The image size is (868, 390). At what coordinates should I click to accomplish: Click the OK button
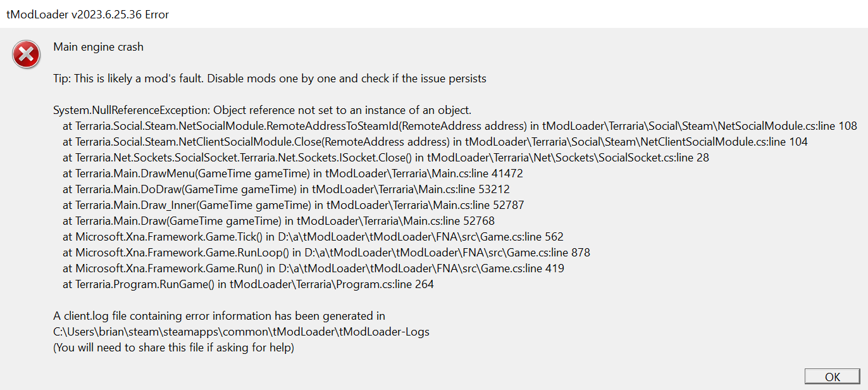pos(832,376)
